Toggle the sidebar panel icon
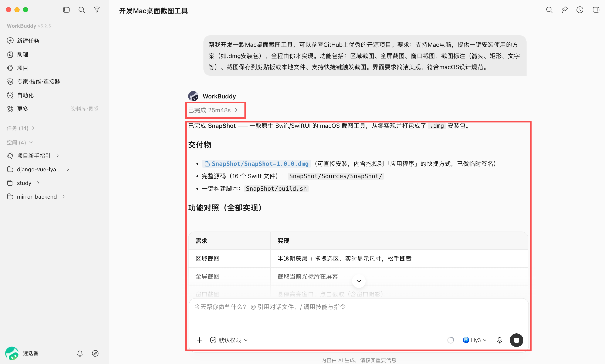The width and height of the screenshot is (605, 364). pyautogui.click(x=66, y=10)
